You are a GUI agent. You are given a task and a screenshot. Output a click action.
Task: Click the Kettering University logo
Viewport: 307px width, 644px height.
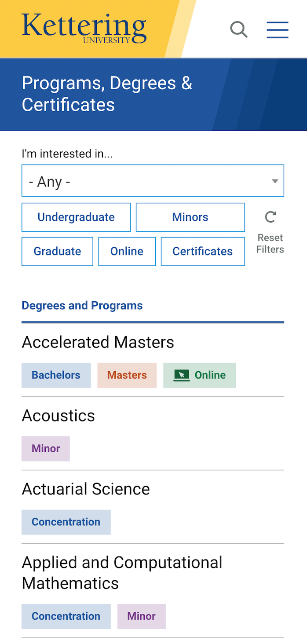click(x=84, y=28)
